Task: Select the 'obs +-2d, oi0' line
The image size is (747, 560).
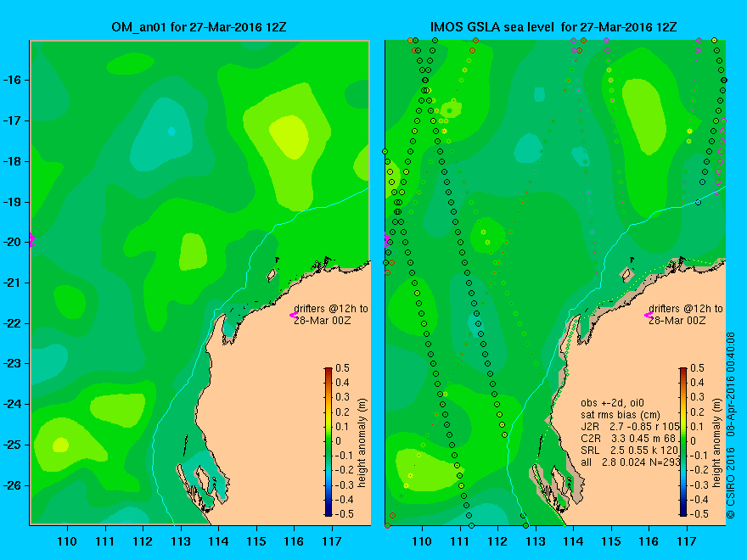Action: [x=612, y=403]
